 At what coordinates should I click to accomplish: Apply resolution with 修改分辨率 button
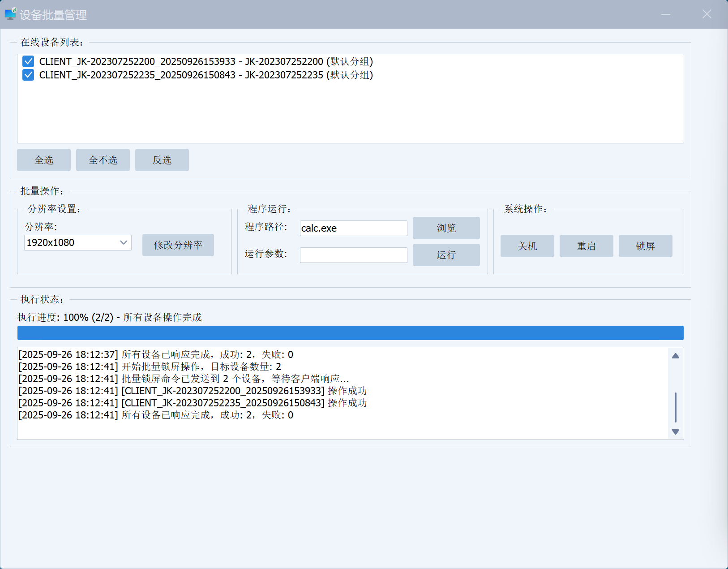click(178, 245)
